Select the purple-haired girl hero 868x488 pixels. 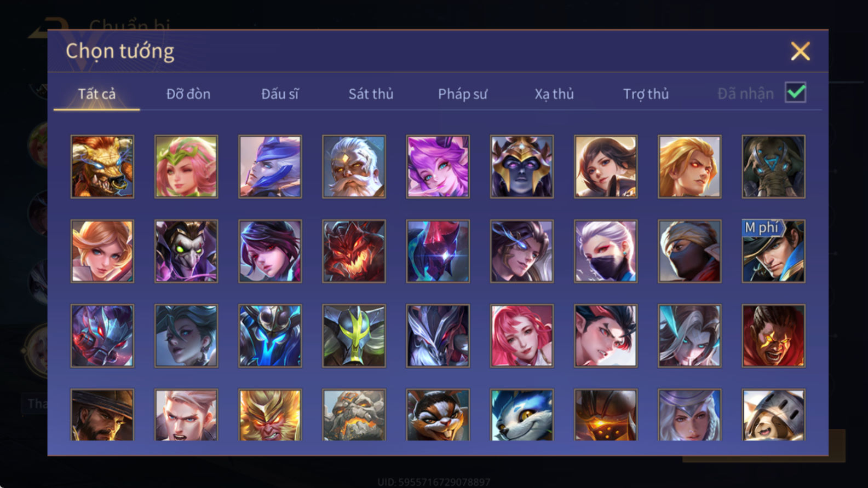coord(438,166)
